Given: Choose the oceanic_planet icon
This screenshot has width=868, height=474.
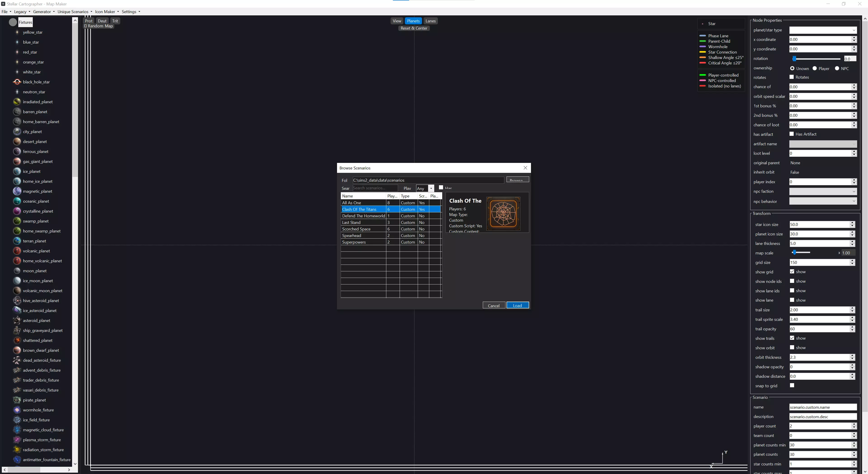Looking at the screenshot, I should pyautogui.click(x=17, y=201).
